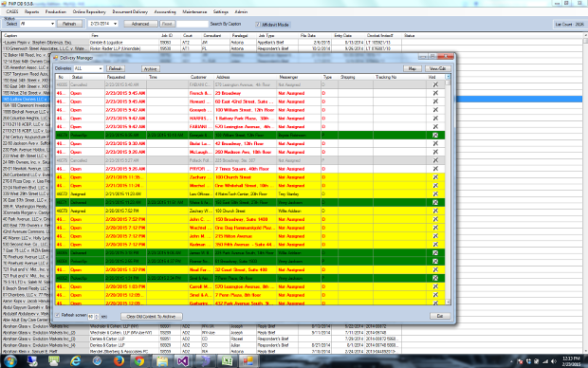Sort by the Messenger column header

point(299,77)
